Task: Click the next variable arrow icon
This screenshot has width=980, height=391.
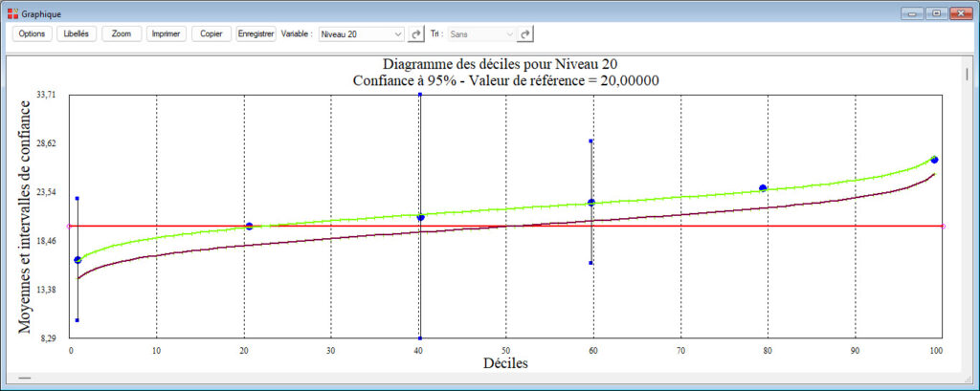Action: pos(416,33)
